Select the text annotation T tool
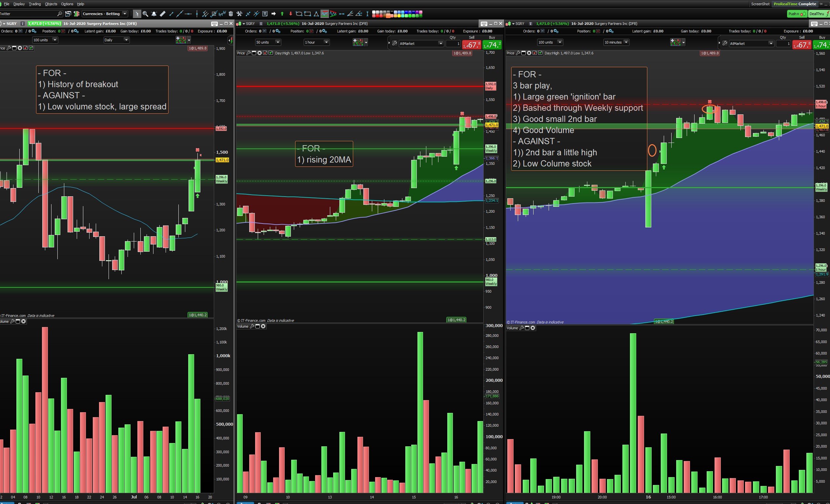Viewport: 830px width, 504px height. pyautogui.click(x=265, y=14)
